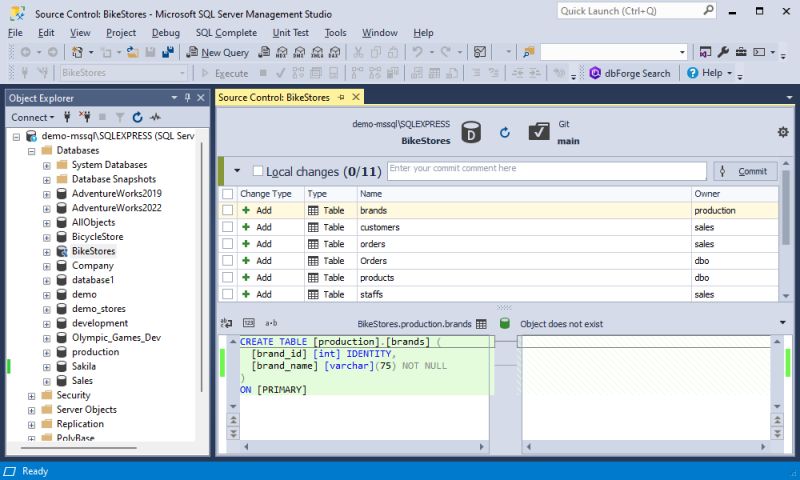This screenshot has width=800, height=480.
Task: Click the Find in Files icon
Action: click(529, 52)
